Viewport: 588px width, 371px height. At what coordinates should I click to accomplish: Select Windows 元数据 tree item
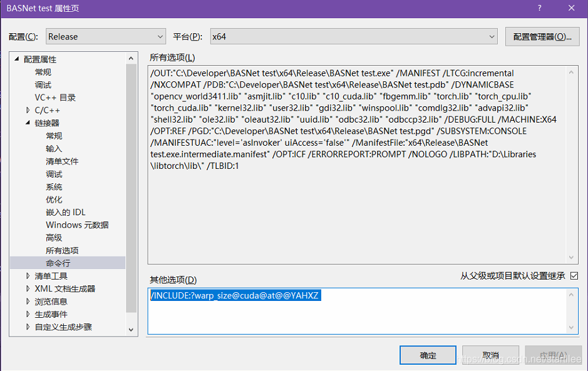pyautogui.click(x=77, y=225)
